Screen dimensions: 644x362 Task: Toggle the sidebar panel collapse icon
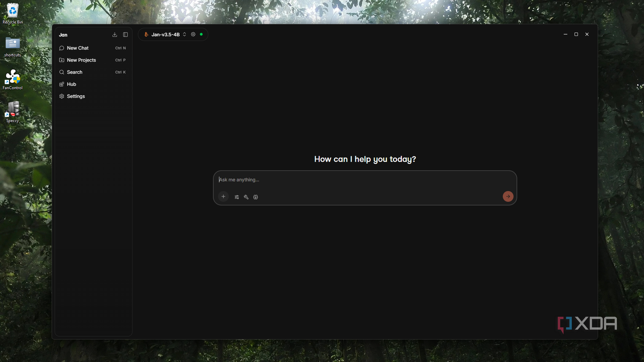click(x=125, y=35)
